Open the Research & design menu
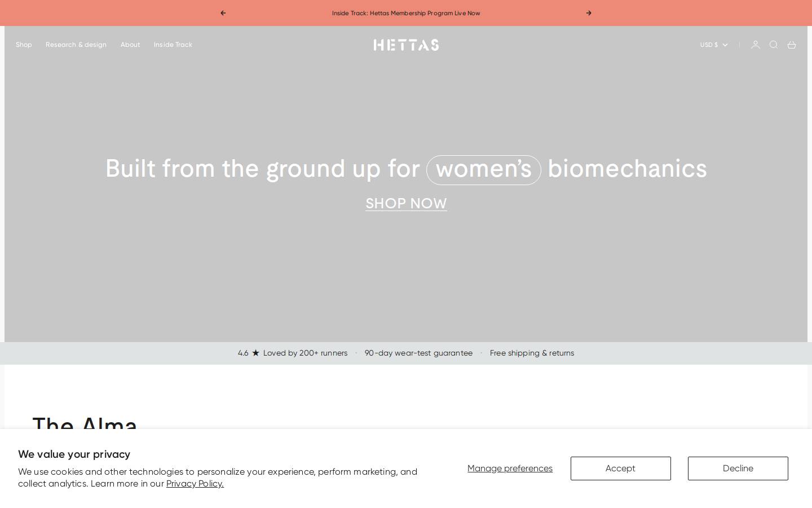This screenshot has height=508, width=812. [x=76, y=45]
